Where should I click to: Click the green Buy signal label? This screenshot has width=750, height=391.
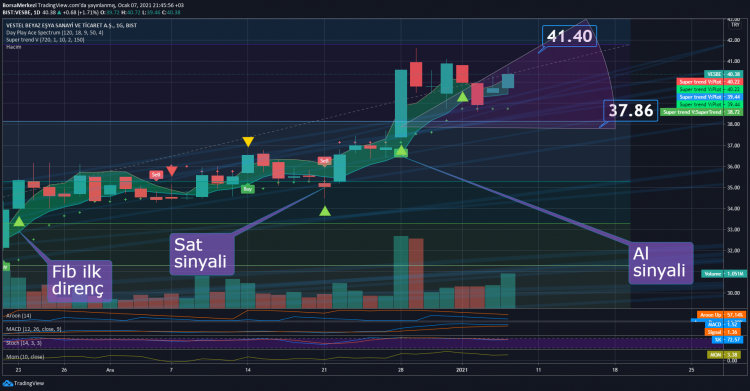tap(247, 189)
